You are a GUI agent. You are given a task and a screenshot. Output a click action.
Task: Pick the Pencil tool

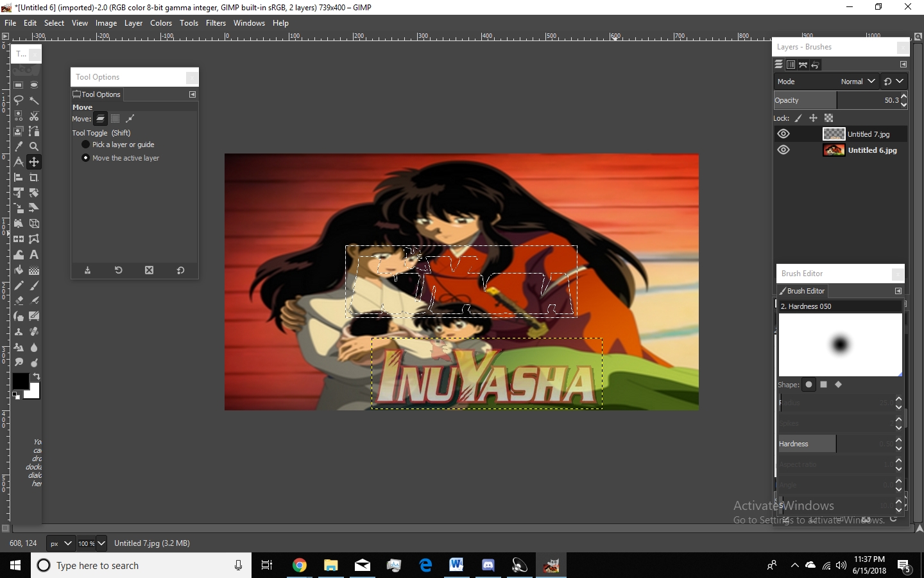(19, 285)
